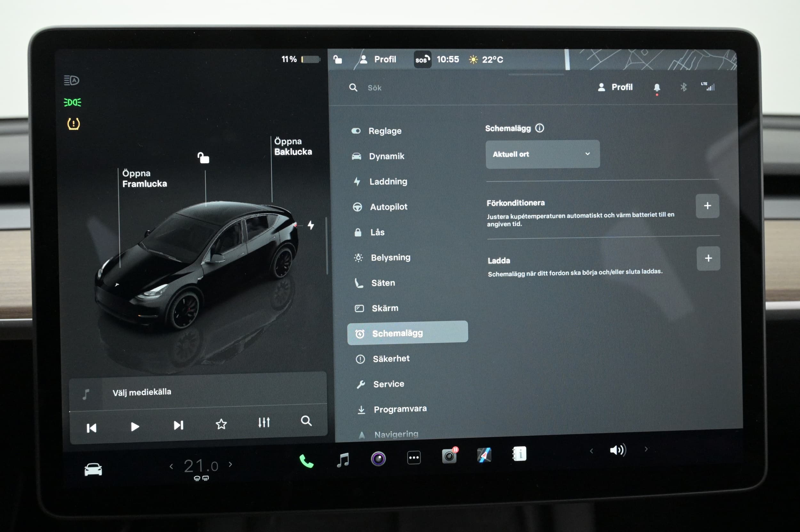Image resolution: width=800 pixels, height=532 pixels.
Task: Tap the media progress bar
Action: click(x=198, y=409)
